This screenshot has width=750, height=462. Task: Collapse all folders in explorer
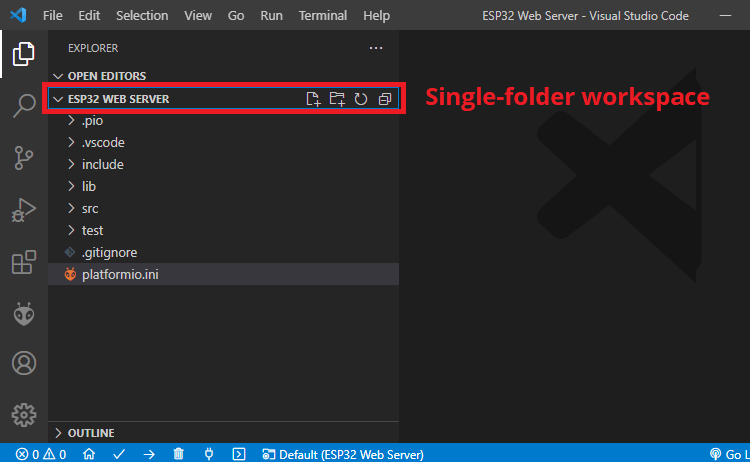(x=385, y=99)
